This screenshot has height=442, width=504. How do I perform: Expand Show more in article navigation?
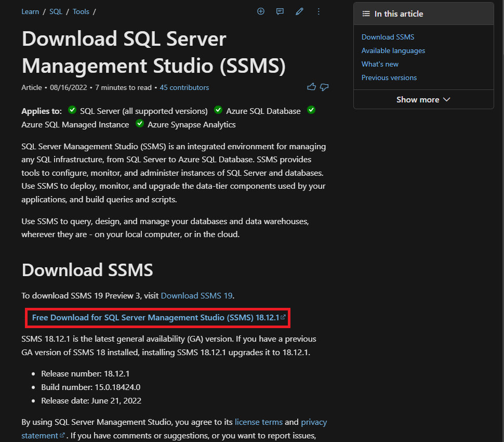click(x=423, y=100)
